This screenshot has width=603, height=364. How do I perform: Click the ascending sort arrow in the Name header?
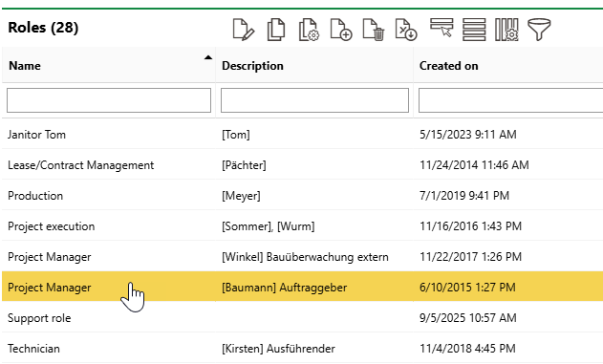(208, 57)
